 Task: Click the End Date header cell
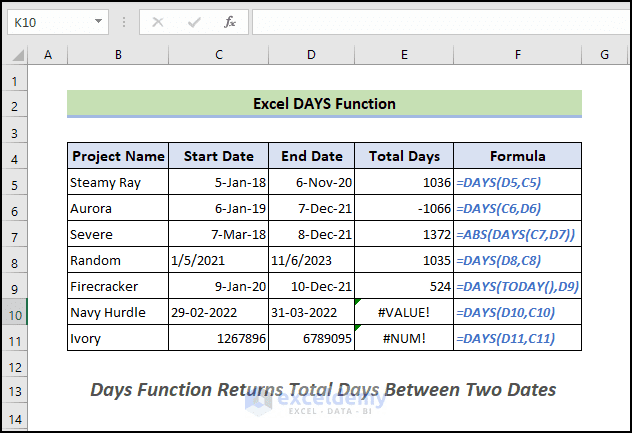[x=312, y=156]
